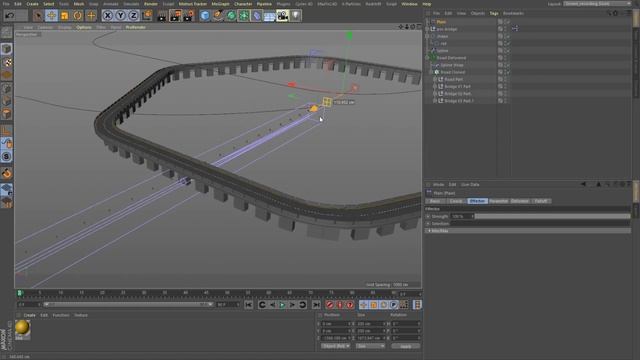The height and width of the screenshot is (360, 640).
Task: Click the Make Editable icon
Action: (x=7, y=32)
